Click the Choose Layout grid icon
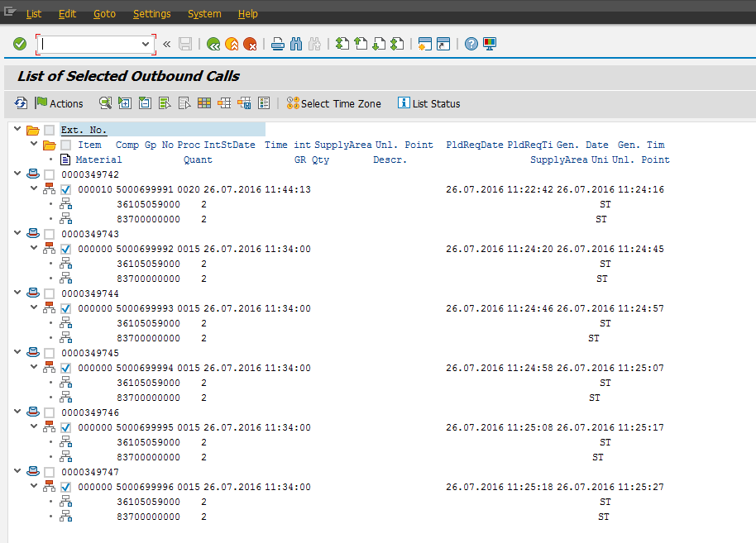This screenshot has height=543, width=756. tap(224, 103)
